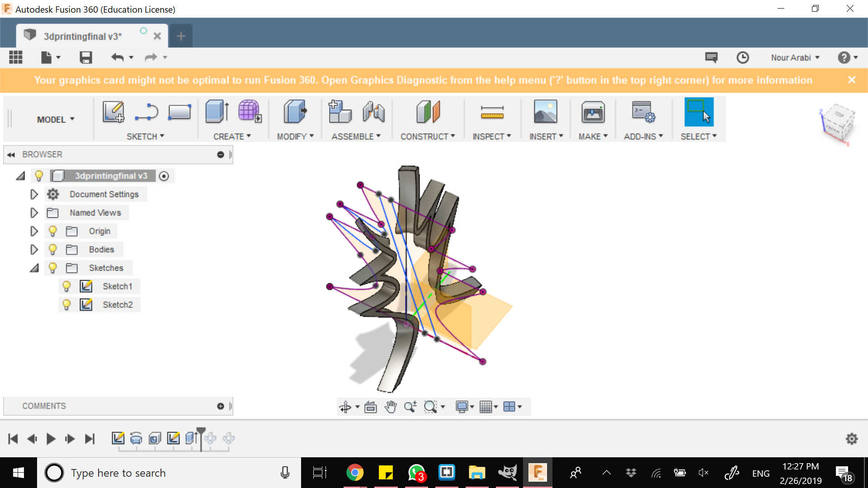Hide the Bodies folder lightbulb

(x=52, y=249)
